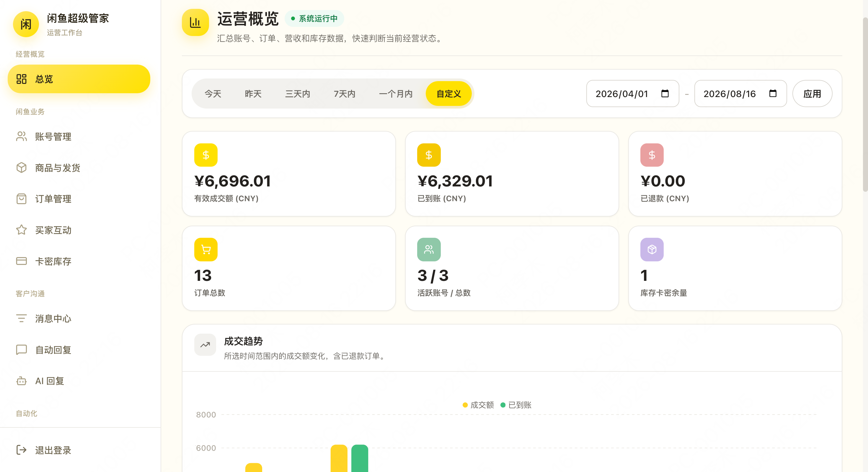Go to 商品与发货 page
868x472 pixels.
pos(79,168)
